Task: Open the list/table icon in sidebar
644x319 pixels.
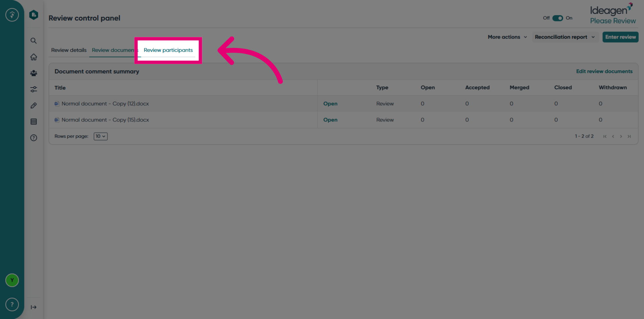Action: pyautogui.click(x=34, y=121)
